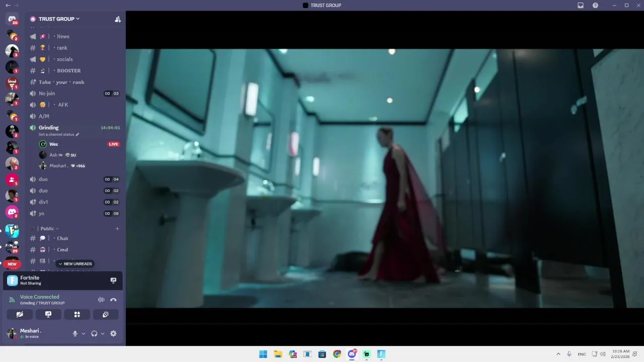Open Discord direct messages home icon

12,19
